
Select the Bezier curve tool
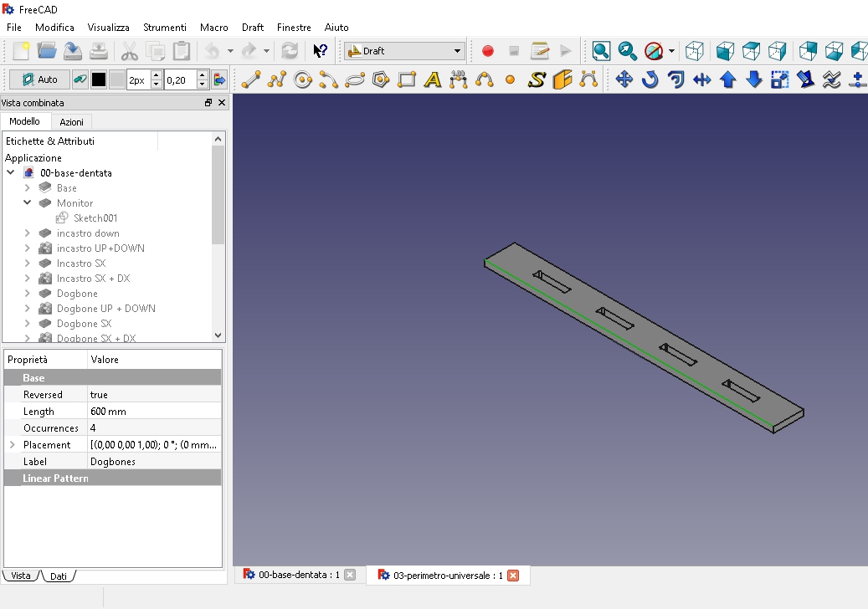(588, 79)
